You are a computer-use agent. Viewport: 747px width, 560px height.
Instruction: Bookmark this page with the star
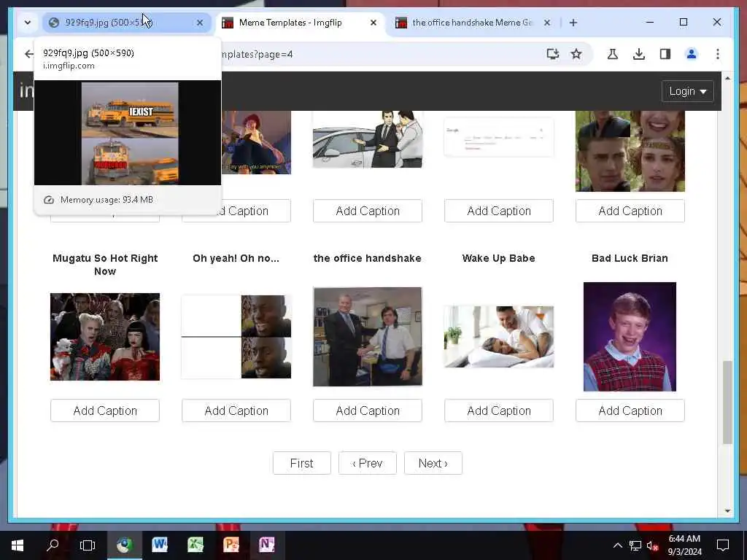point(576,54)
